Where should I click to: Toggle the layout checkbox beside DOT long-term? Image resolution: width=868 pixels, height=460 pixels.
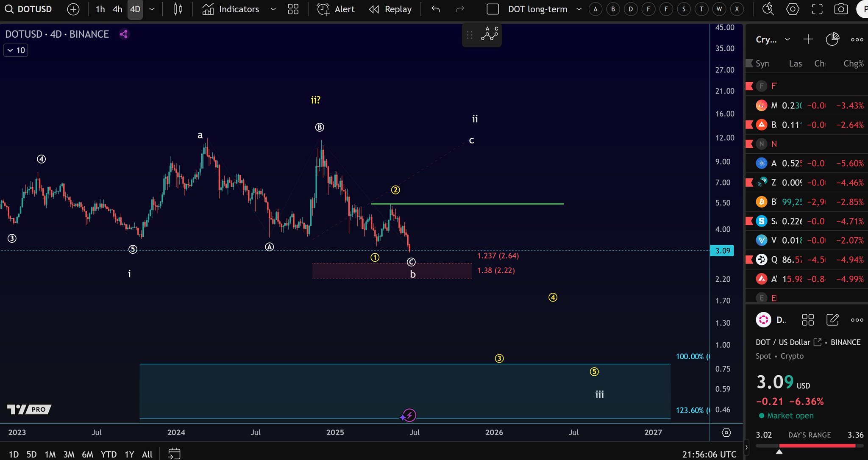pos(493,9)
